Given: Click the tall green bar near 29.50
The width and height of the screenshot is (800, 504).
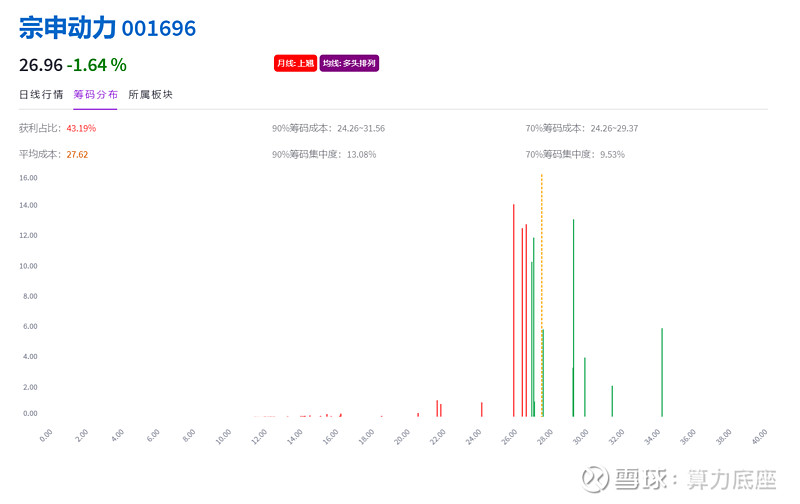Looking at the screenshot, I should click(x=573, y=318).
